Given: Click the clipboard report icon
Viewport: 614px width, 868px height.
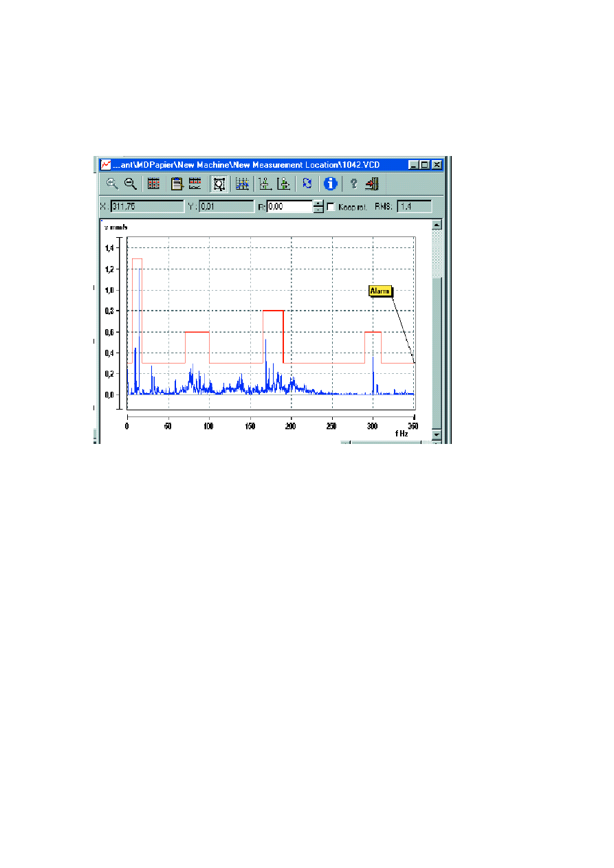Looking at the screenshot, I should click(x=177, y=183).
